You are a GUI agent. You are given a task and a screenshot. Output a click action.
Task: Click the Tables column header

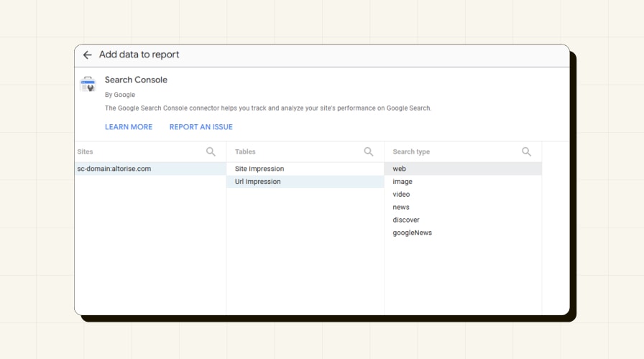click(245, 151)
